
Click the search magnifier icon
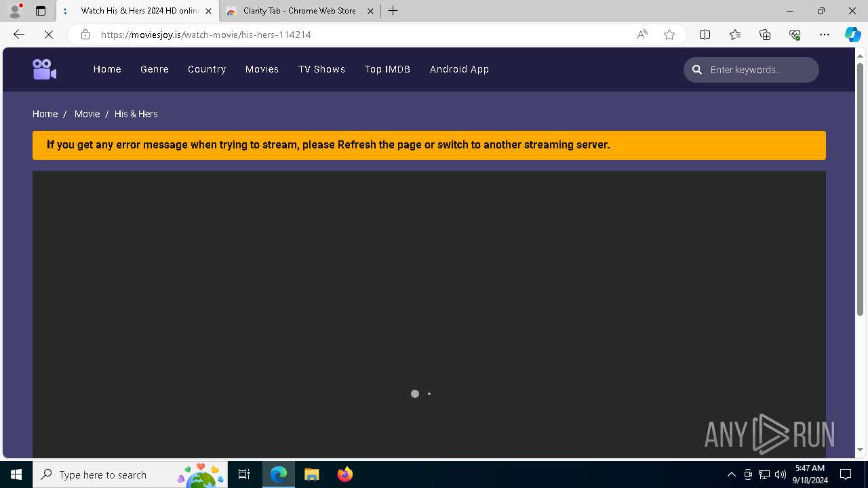pos(696,70)
